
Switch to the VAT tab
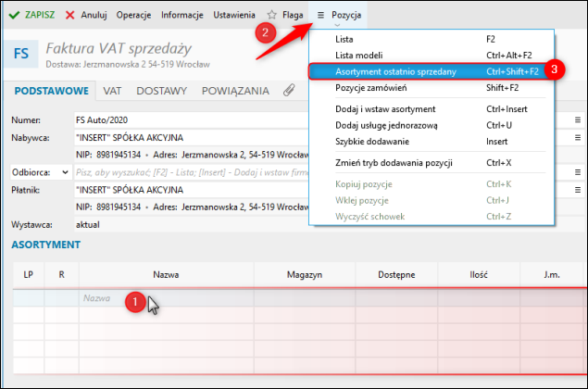click(x=113, y=91)
